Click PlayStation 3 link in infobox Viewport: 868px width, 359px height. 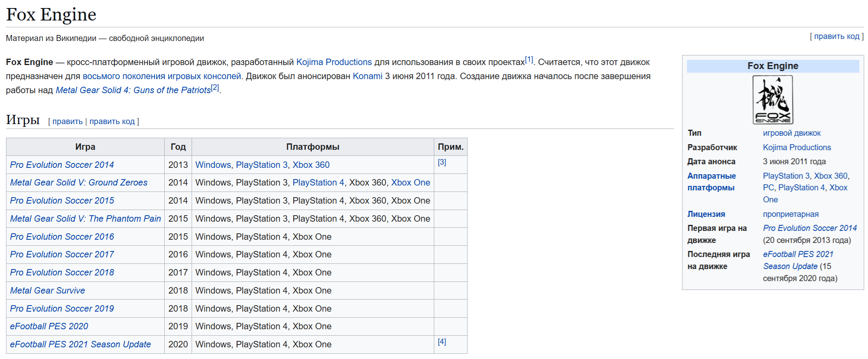pos(786,176)
